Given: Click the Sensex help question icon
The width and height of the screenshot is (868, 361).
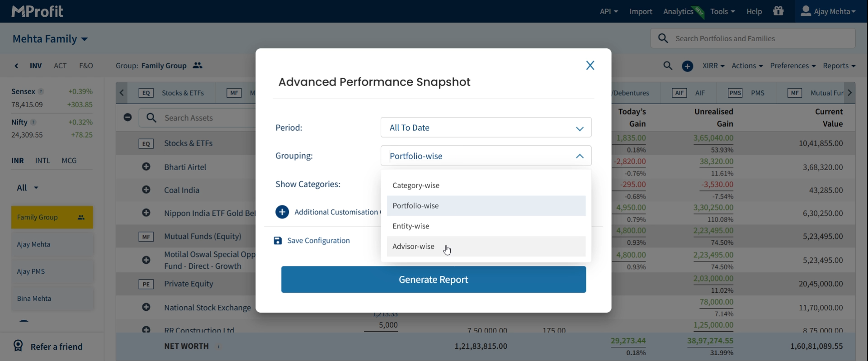Looking at the screenshot, I should [x=41, y=92].
